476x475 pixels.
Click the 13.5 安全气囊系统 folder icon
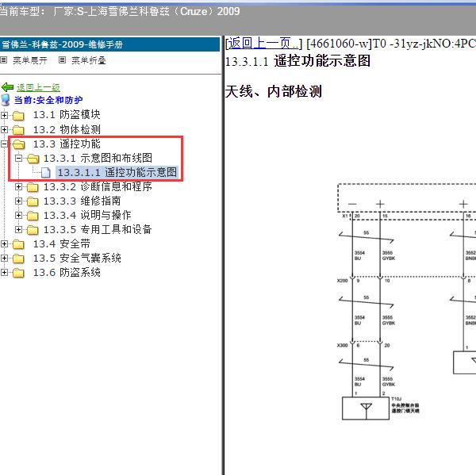[18, 259]
